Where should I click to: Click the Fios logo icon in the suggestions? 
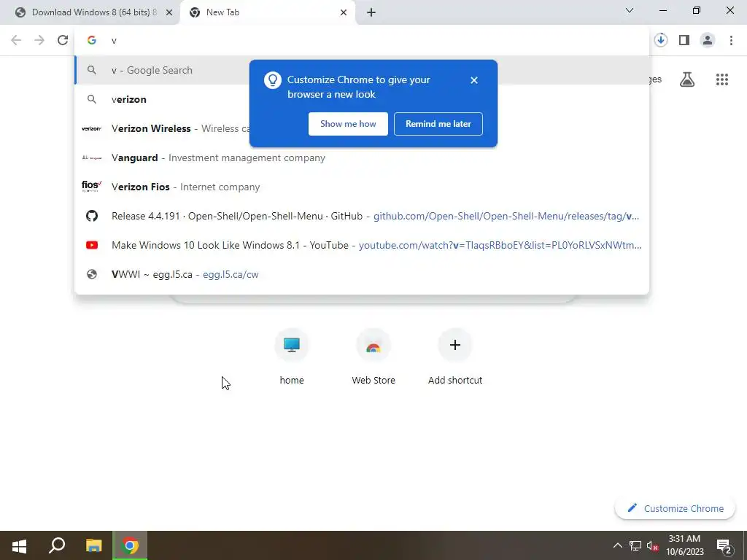point(91,186)
